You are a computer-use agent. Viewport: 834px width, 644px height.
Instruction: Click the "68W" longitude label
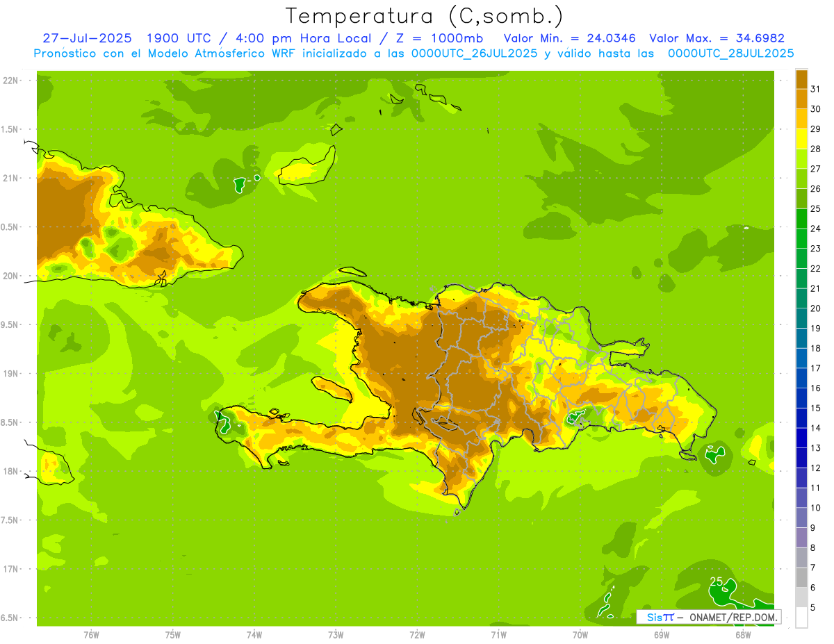tap(743, 635)
